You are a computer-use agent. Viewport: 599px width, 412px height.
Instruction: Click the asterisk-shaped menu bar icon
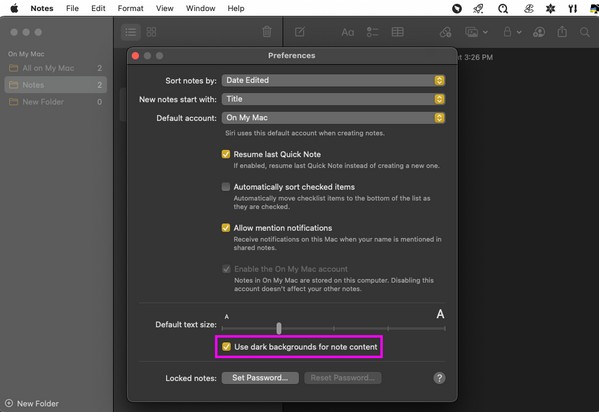550,8
